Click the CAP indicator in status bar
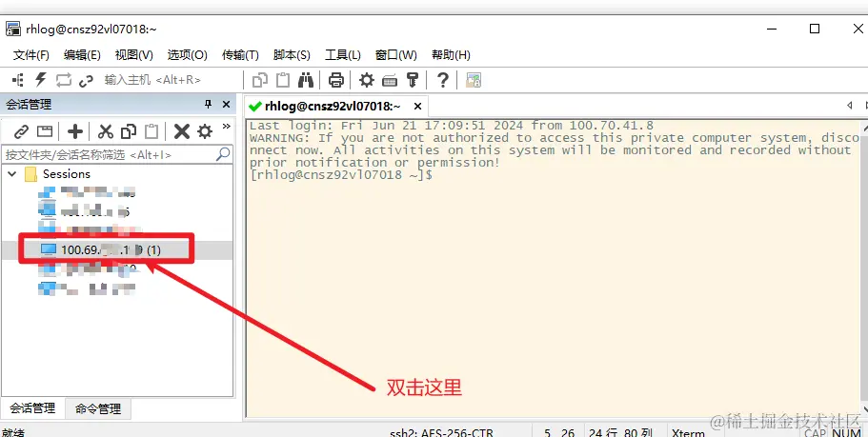Viewport: 868px width, 437px height. click(x=816, y=433)
